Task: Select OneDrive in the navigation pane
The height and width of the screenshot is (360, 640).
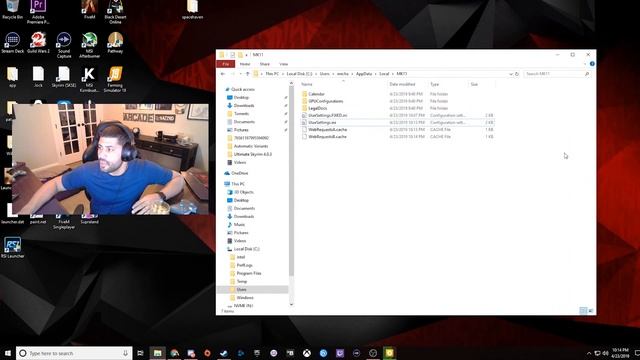Action: (239, 173)
